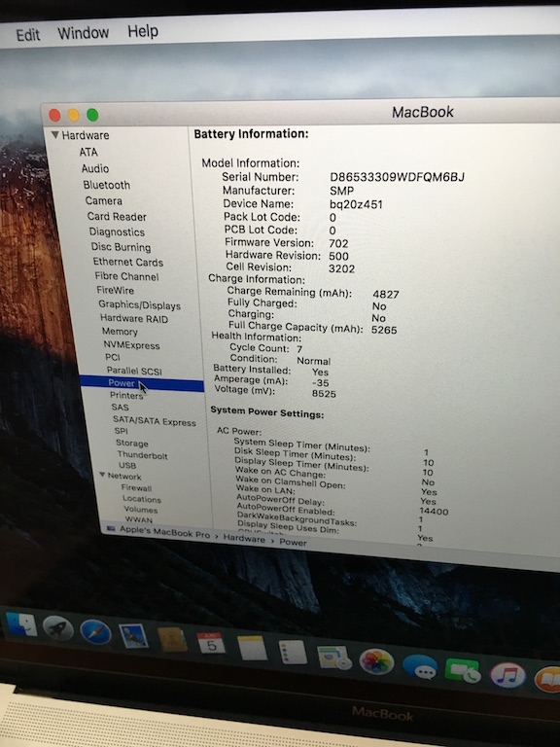Select Camera in the sidebar
Viewport: 560px width, 747px height.
[x=104, y=201]
